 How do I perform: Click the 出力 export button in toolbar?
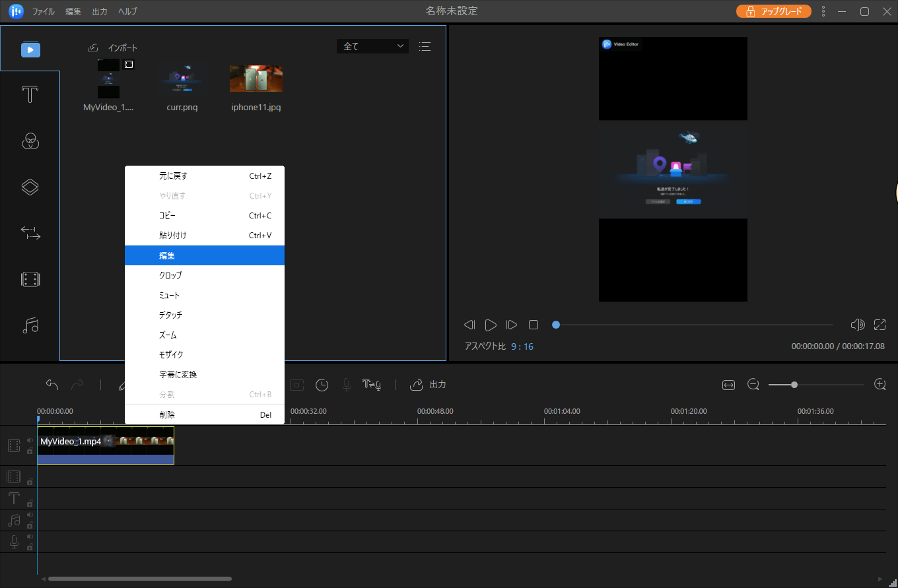point(428,385)
